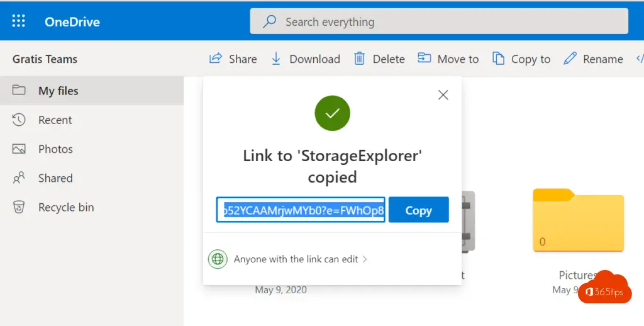Open the Shared section
The height and width of the screenshot is (326, 644).
pyautogui.click(x=55, y=178)
